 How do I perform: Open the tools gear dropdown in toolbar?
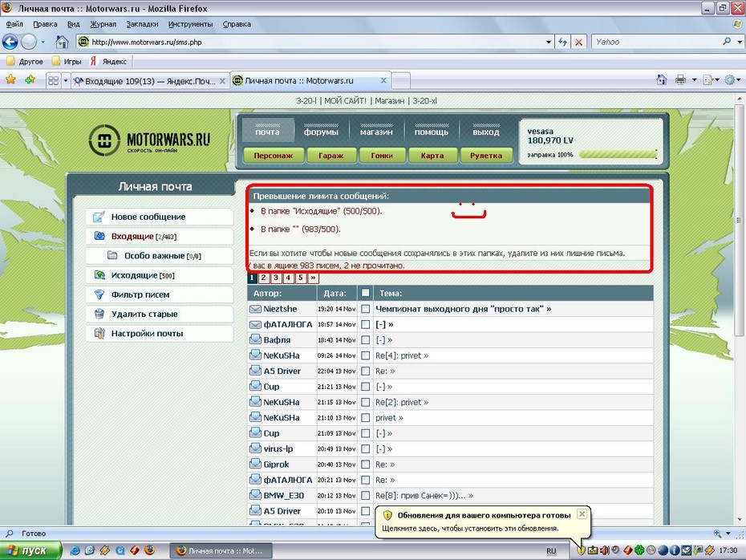(x=732, y=80)
